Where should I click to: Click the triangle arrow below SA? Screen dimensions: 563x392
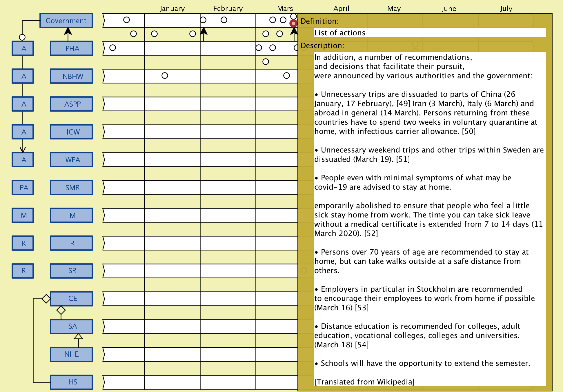[x=78, y=337]
